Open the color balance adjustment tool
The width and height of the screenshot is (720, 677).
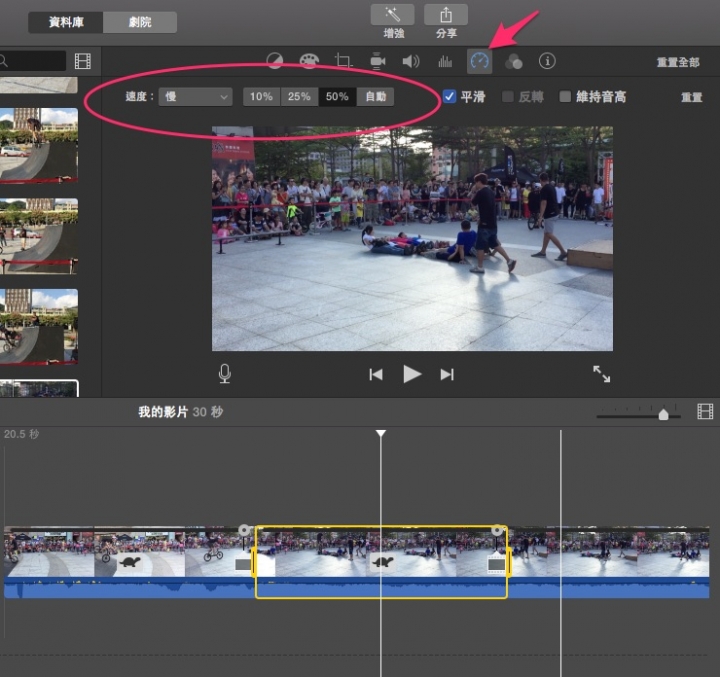(x=275, y=61)
